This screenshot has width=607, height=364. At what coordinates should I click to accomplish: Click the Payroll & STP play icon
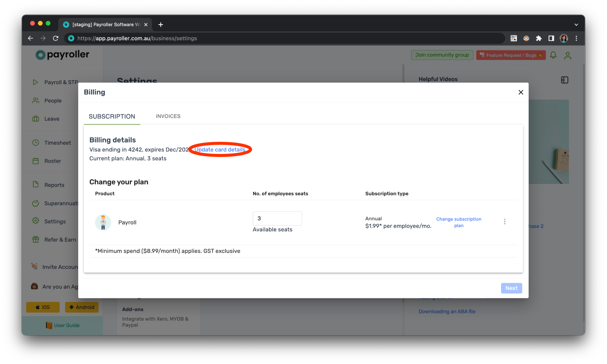tap(35, 82)
